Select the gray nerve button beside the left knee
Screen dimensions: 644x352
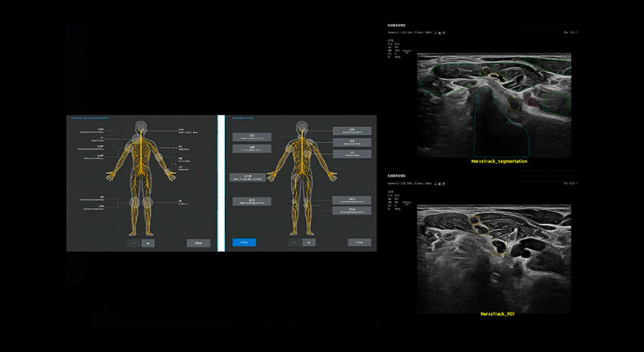pyautogui.click(x=252, y=201)
